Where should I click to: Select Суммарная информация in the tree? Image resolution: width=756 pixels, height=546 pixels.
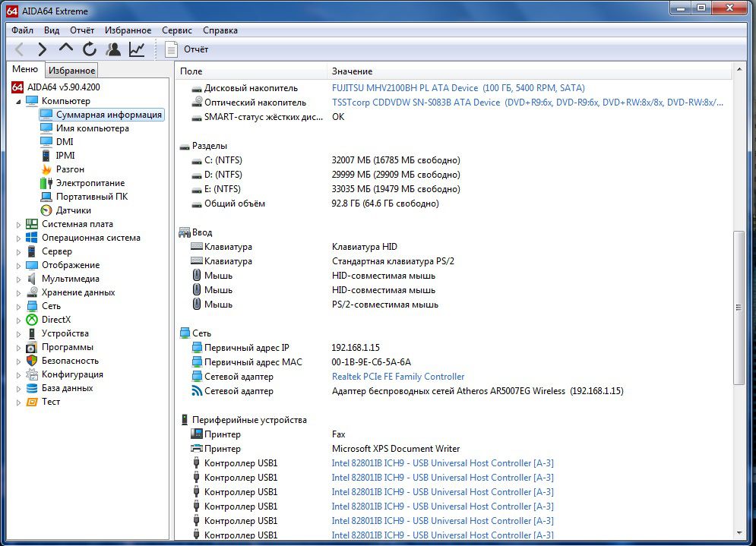click(x=109, y=115)
